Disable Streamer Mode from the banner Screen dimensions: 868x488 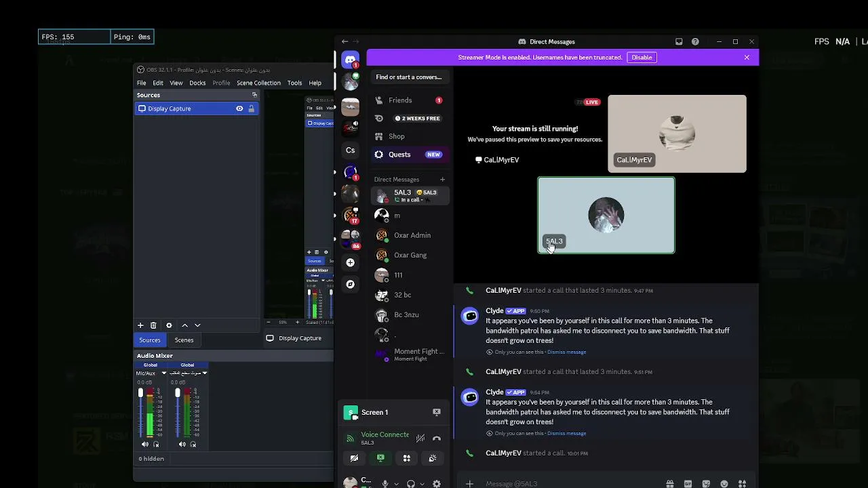click(642, 58)
